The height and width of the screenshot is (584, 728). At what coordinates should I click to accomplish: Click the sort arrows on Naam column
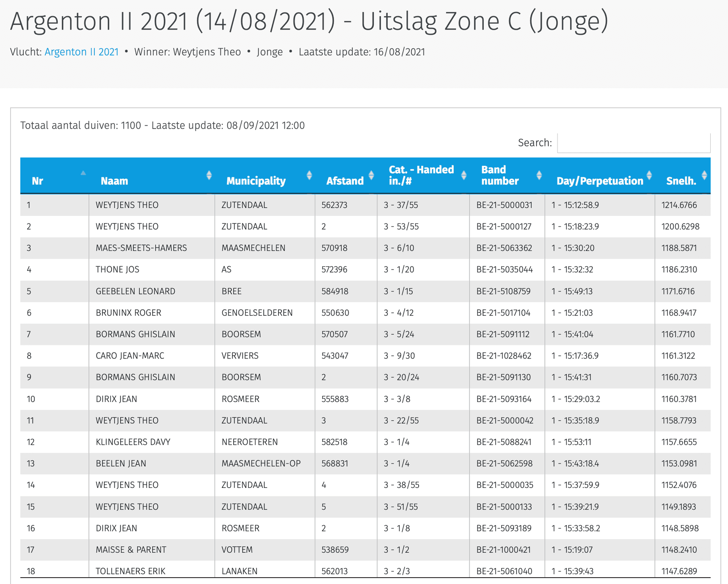pyautogui.click(x=209, y=176)
